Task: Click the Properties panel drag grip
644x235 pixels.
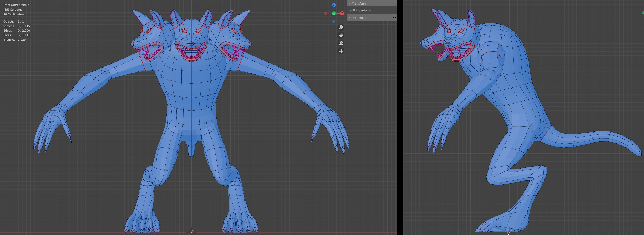Action: (394, 18)
